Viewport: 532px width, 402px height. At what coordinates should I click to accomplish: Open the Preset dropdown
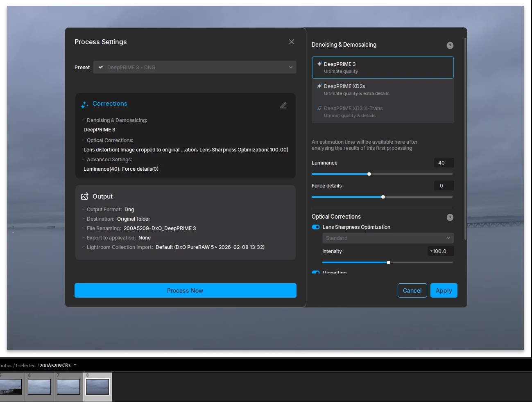click(290, 67)
